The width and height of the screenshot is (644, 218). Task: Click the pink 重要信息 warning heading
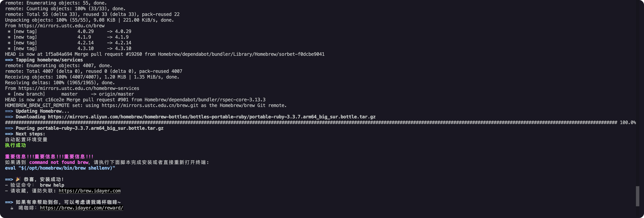(49, 157)
